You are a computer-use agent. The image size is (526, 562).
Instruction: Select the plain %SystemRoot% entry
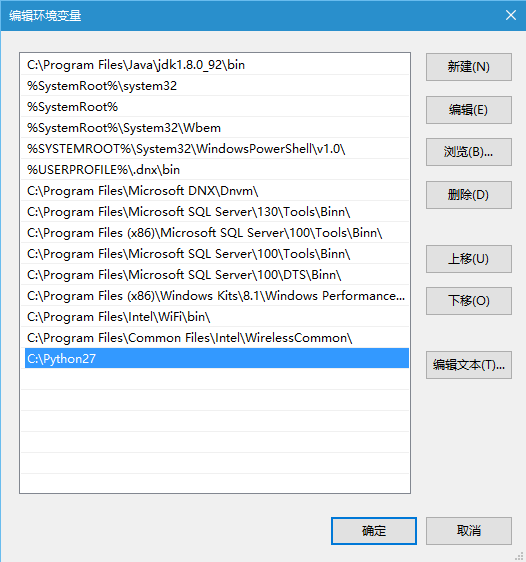(x=215, y=106)
